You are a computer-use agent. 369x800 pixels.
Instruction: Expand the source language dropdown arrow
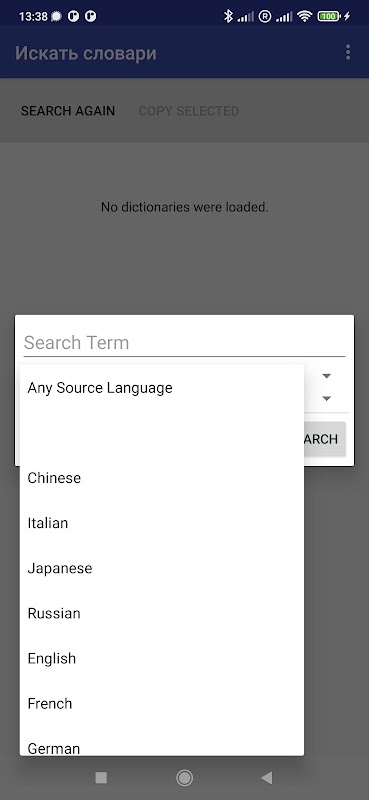[x=327, y=376]
